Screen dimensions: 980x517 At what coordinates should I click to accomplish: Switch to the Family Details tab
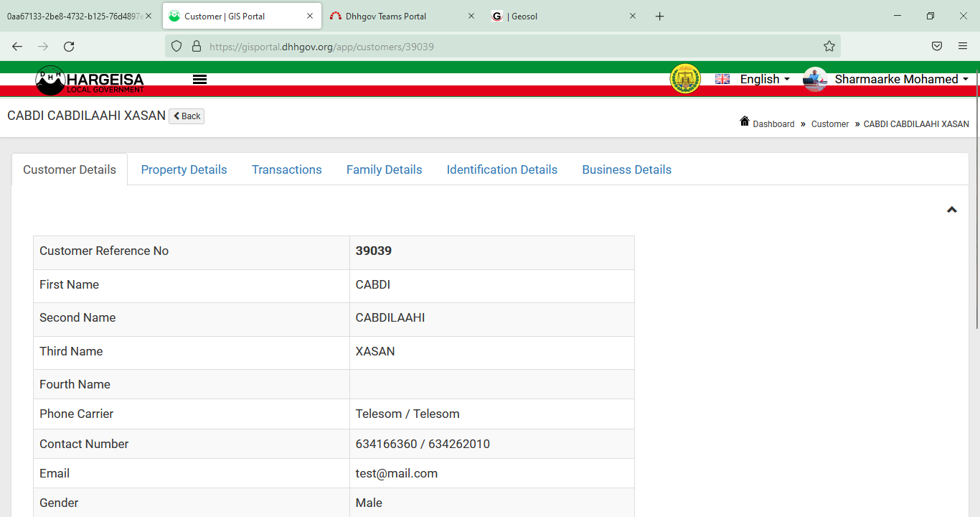coord(384,169)
